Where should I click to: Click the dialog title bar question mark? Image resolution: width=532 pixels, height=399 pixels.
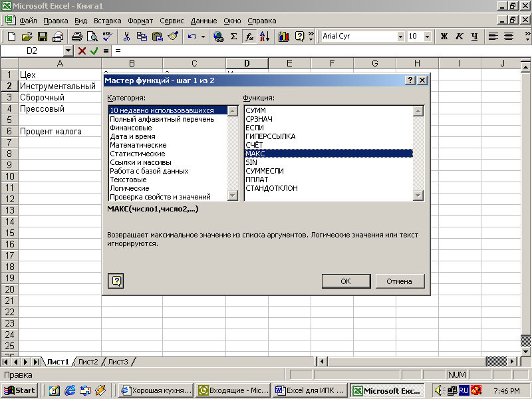(x=410, y=80)
